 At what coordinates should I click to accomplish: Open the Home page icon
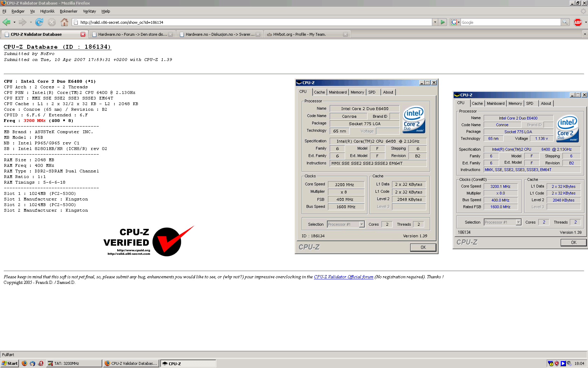tap(64, 22)
